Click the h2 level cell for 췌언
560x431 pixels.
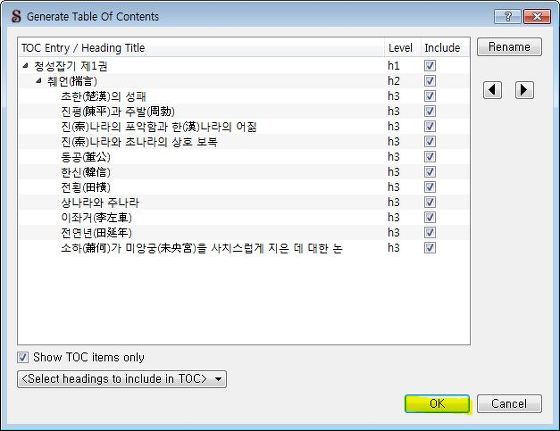pos(394,81)
